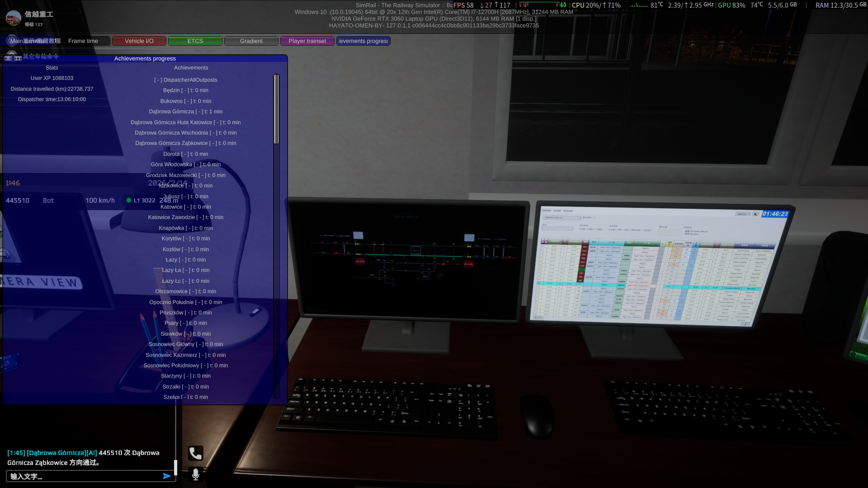Select Dąbrowa Górnicza Ząbkowice row
Screen dimensions: 868x488
pyautogui.click(x=186, y=143)
